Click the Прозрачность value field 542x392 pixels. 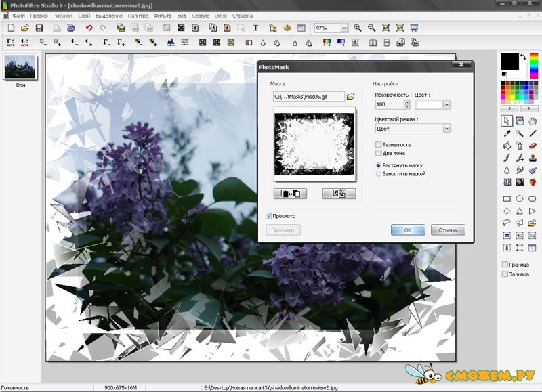(x=390, y=104)
